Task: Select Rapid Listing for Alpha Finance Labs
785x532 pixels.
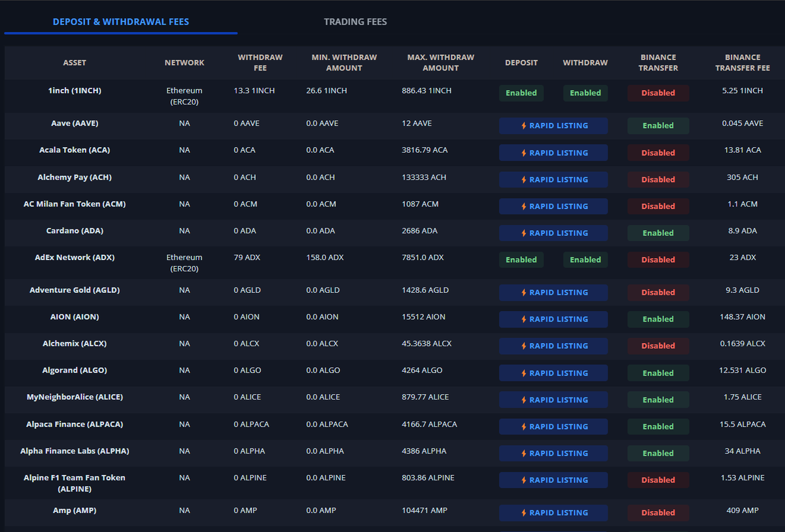Action: [x=553, y=454]
